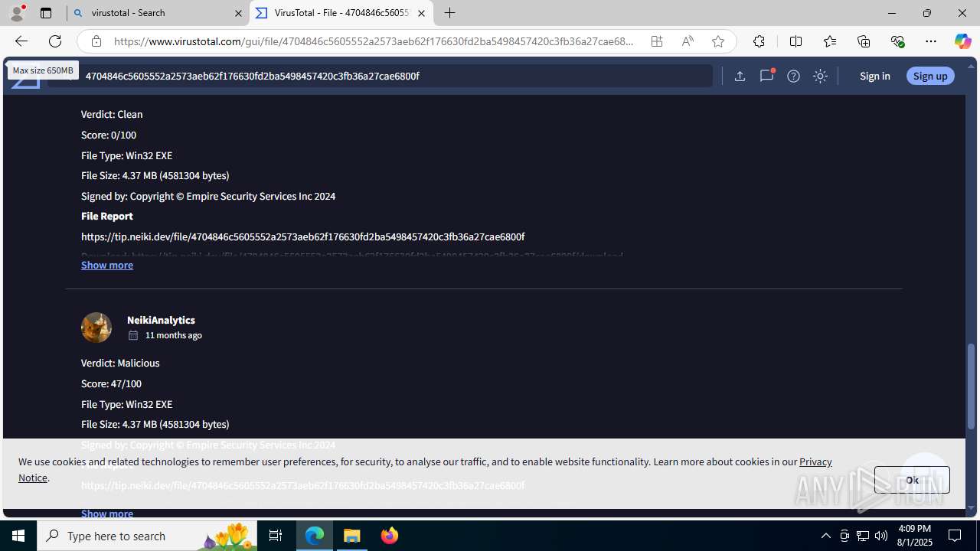This screenshot has height=551, width=980.
Task: Open File Explorer from the taskbar
Action: tap(352, 536)
